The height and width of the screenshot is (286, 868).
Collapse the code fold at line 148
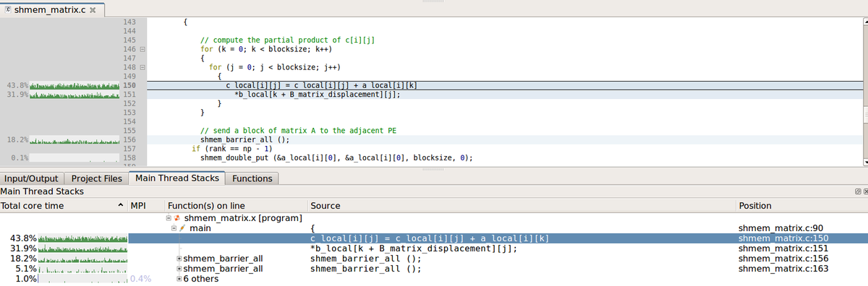coord(142,67)
